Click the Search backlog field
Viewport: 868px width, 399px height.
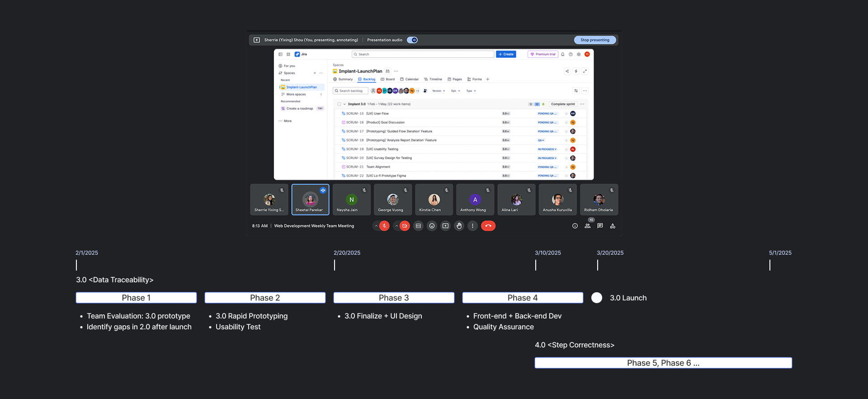pos(350,91)
